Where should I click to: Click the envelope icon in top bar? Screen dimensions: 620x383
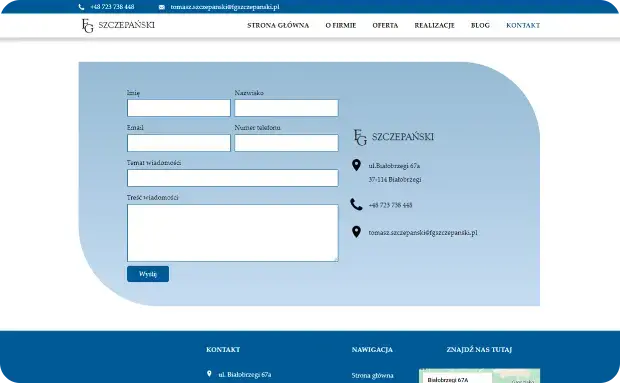[162, 7]
